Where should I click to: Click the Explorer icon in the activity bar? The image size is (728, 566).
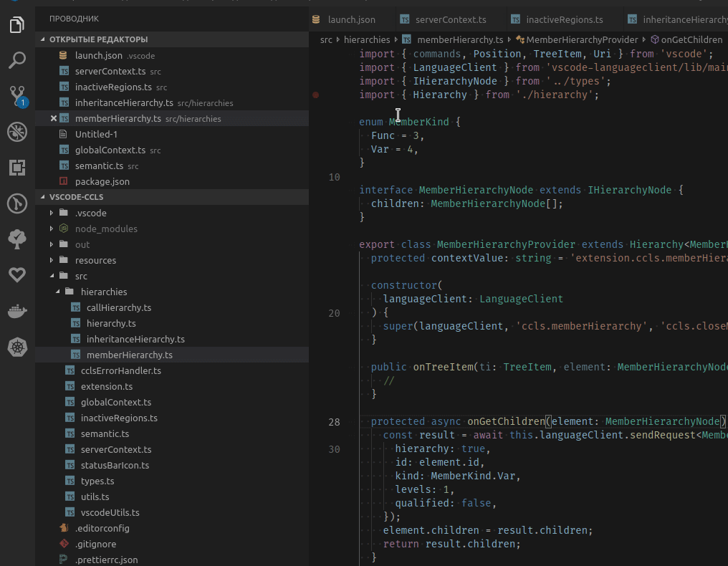coord(16,24)
